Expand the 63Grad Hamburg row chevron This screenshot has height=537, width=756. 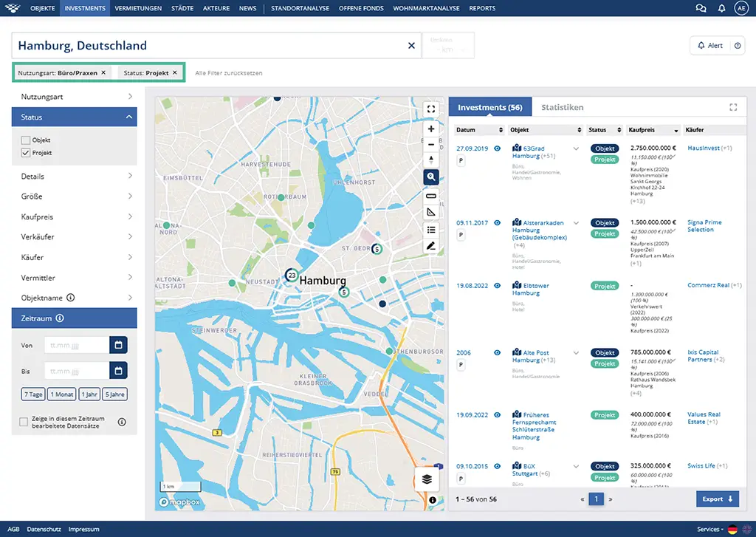click(576, 148)
